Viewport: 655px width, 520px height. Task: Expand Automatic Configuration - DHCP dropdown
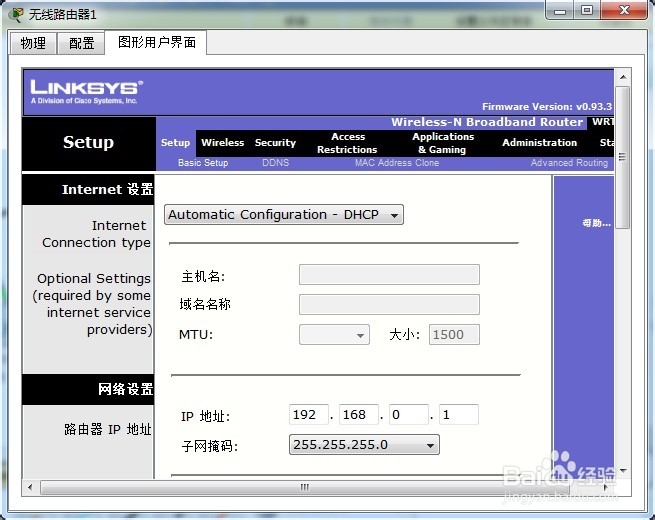[284, 215]
